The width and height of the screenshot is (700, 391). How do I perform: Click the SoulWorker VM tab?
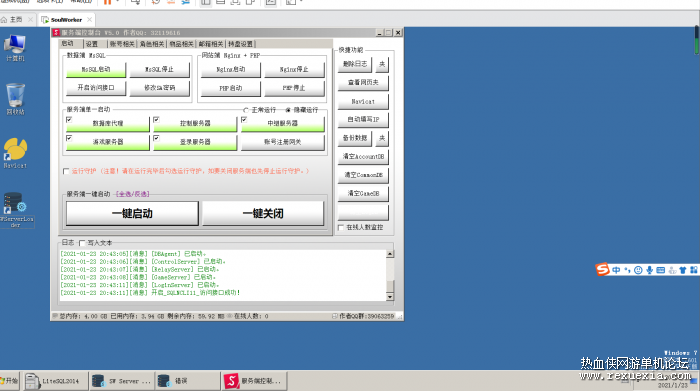point(66,20)
